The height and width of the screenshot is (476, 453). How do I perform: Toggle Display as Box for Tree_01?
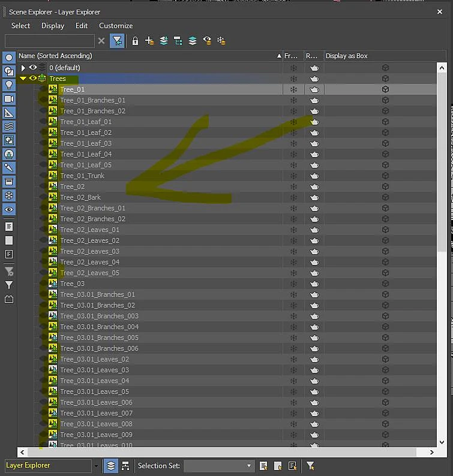point(385,89)
